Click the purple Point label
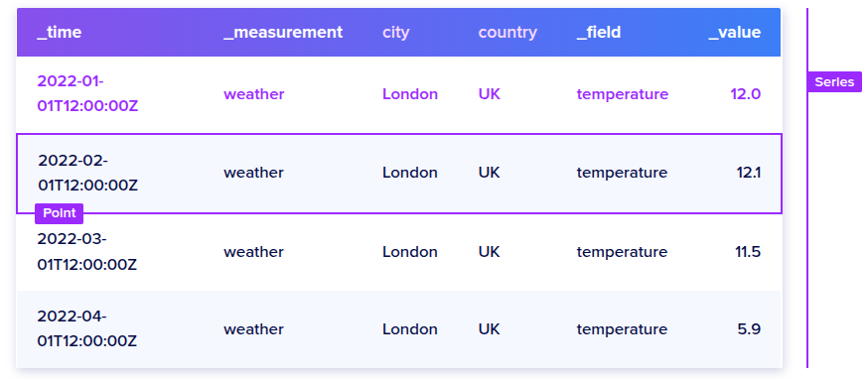The image size is (868, 379). 60,213
